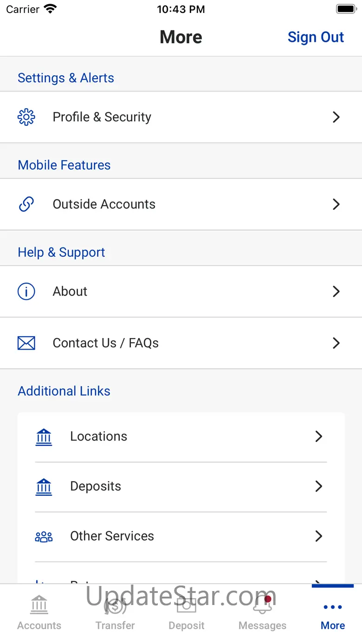Go to the Deposit tab
Screen dimensions: 362x644
coord(187,613)
